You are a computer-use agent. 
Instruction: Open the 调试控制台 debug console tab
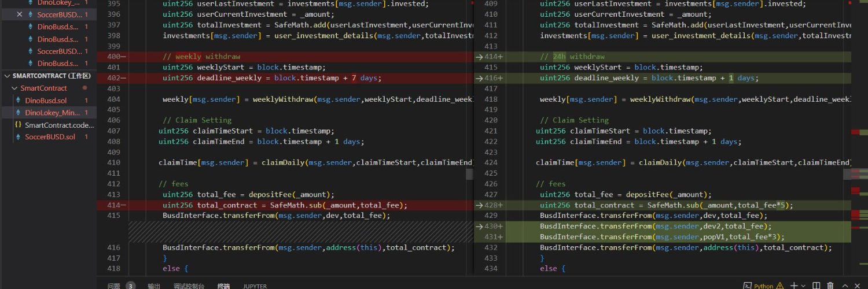tap(189, 286)
